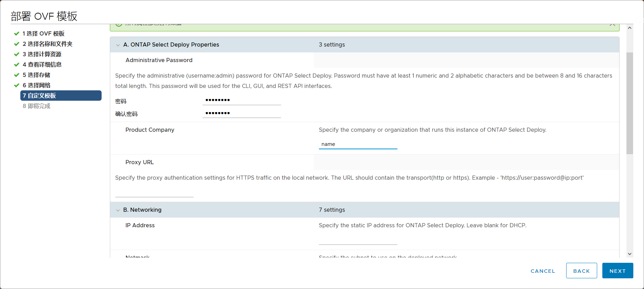Screen dimensions: 644x289
Task: Click the success check icon in banner
Action: tap(119, 24)
